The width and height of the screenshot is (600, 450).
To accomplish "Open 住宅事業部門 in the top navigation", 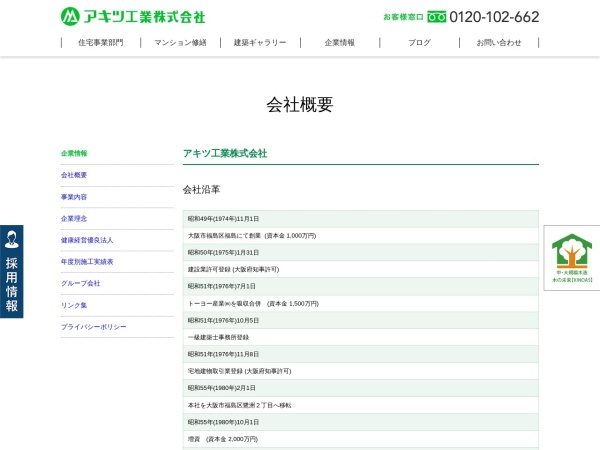I will coord(101,42).
